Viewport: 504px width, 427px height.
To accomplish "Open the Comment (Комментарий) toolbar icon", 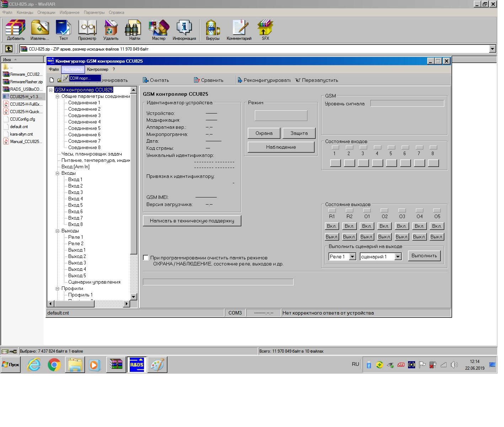I will tap(239, 30).
